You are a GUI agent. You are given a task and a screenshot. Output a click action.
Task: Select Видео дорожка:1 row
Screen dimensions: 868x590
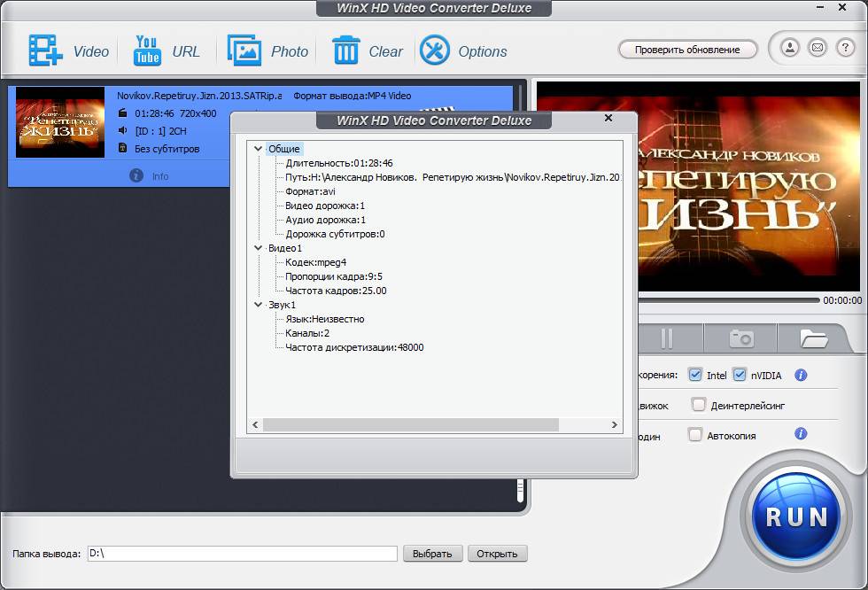(x=325, y=206)
